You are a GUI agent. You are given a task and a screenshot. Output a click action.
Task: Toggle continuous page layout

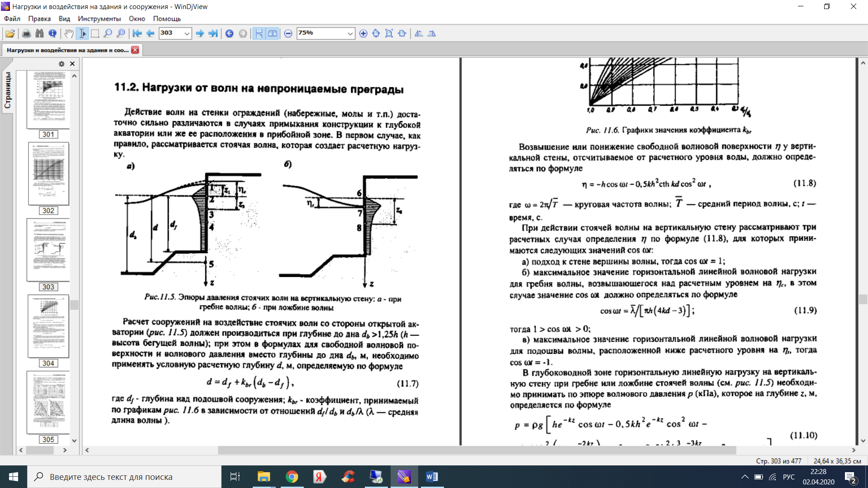click(x=259, y=33)
